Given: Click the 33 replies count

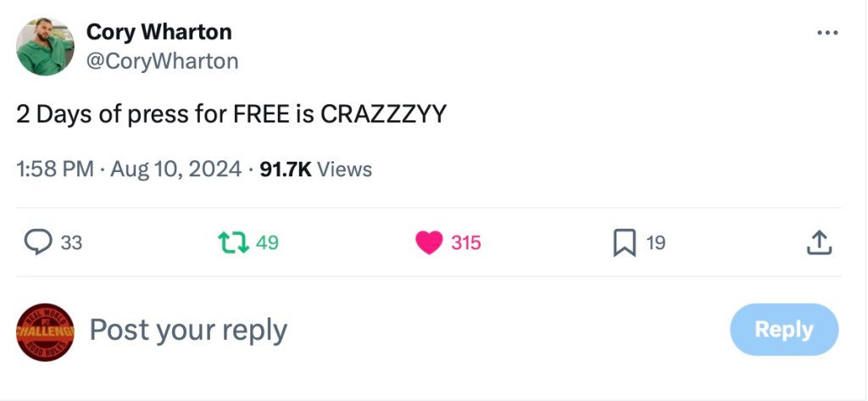Looking at the screenshot, I should coord(72,243).
